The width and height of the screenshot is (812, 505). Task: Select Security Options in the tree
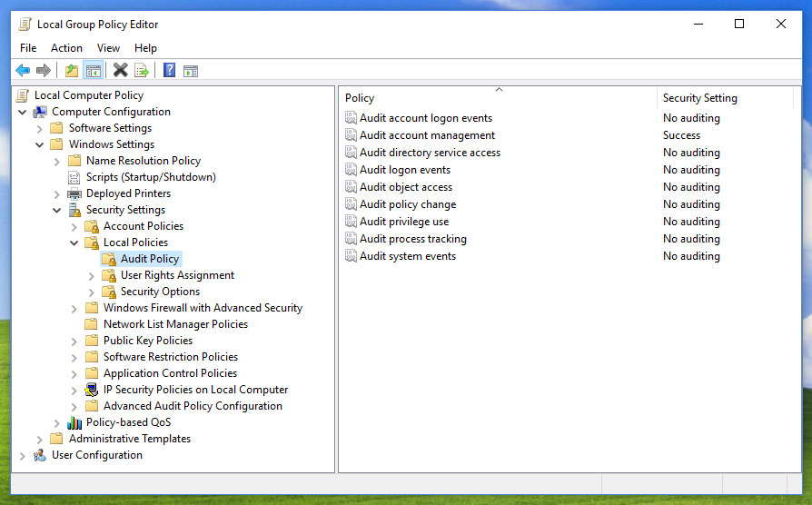tap(160, 292)
